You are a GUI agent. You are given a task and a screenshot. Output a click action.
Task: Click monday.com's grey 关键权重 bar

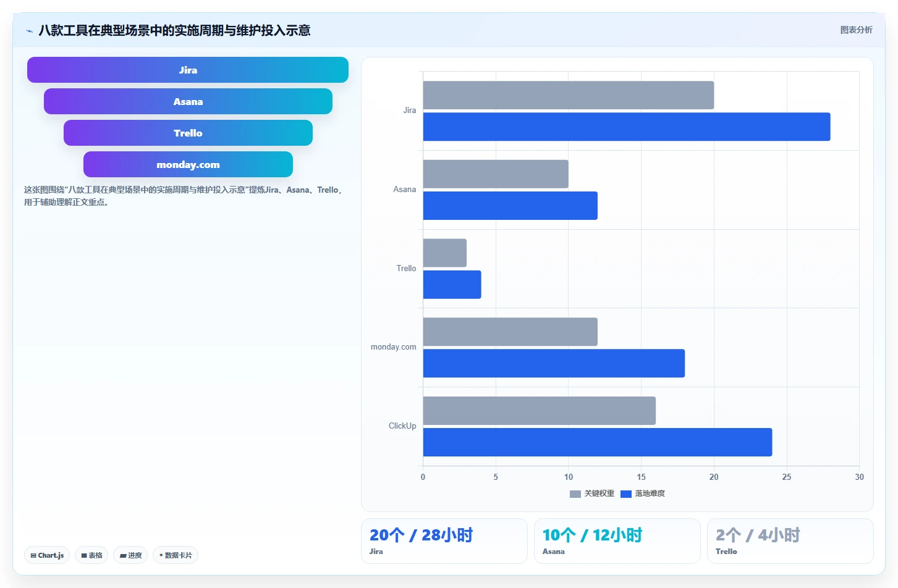510,332
